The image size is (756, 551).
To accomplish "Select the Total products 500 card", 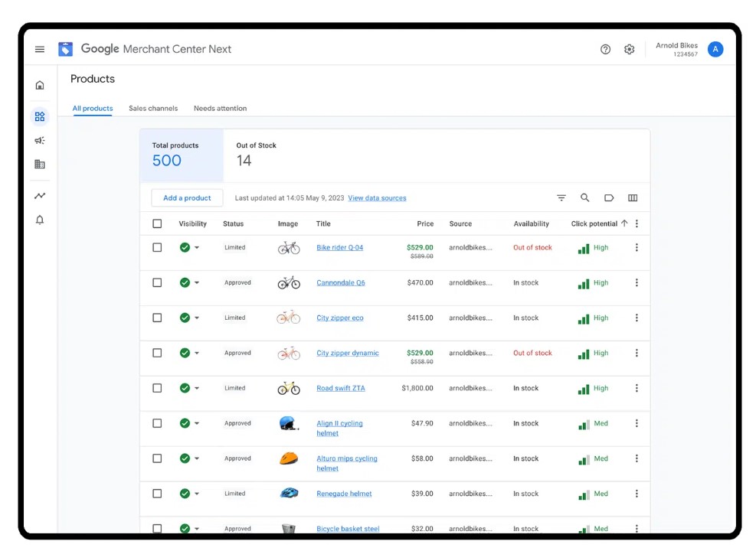I will click(182, 155).
